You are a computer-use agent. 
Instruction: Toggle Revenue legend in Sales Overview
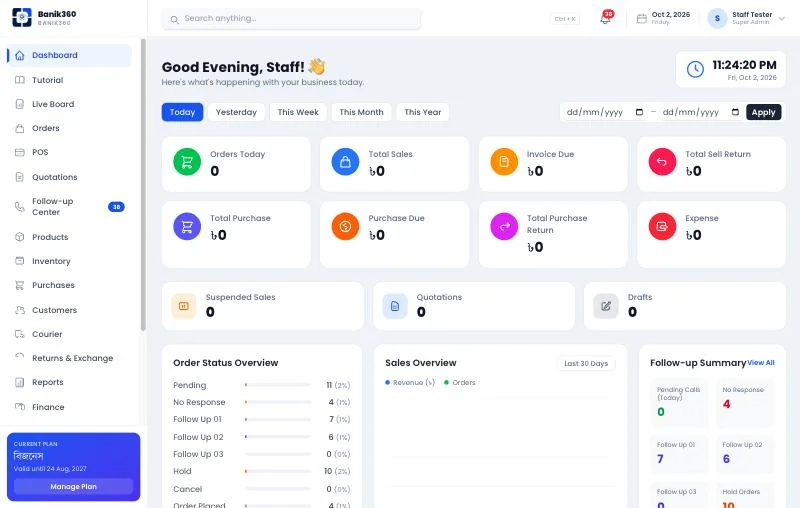(410, 383)
